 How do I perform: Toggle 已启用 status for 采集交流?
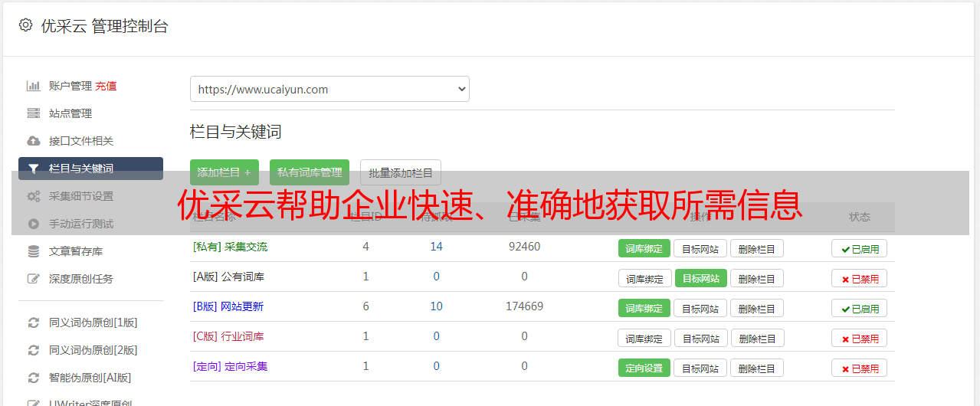(860, 248)
